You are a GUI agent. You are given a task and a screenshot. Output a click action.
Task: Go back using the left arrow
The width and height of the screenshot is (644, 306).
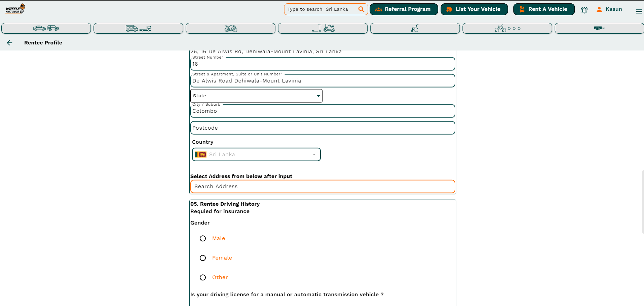point(10,43)
